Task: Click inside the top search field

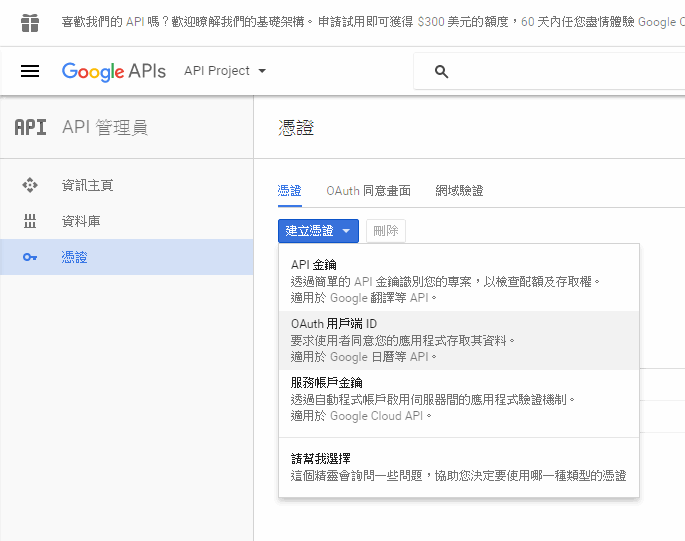Action: (560, 72)
